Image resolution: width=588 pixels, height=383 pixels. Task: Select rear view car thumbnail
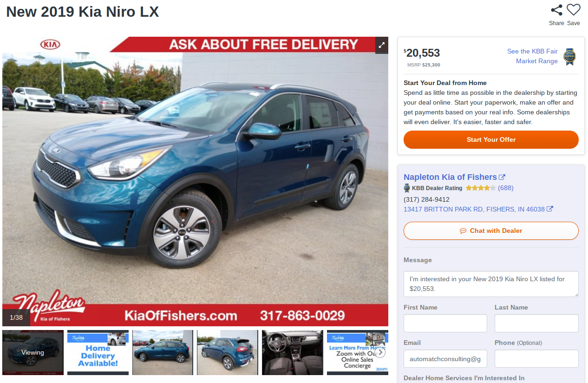pos(228,352)
